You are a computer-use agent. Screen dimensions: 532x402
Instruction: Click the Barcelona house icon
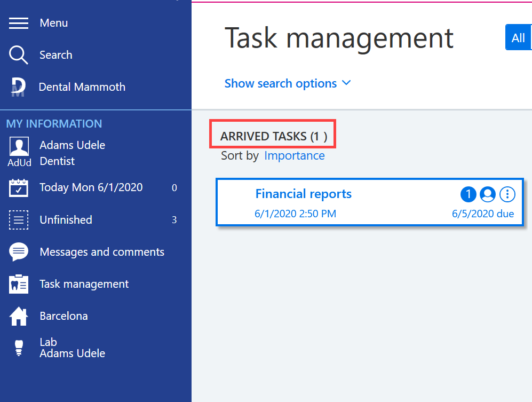pyautogui.click(x=19, y=316)
